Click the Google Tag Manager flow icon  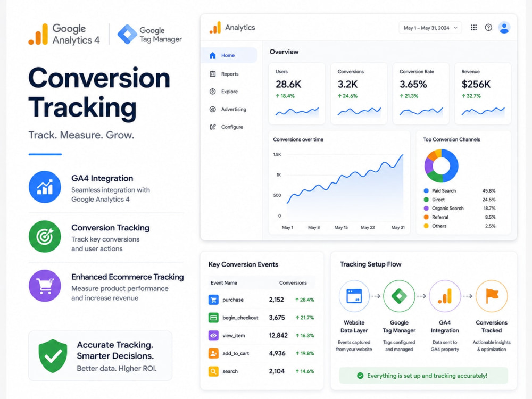(399, 296)
